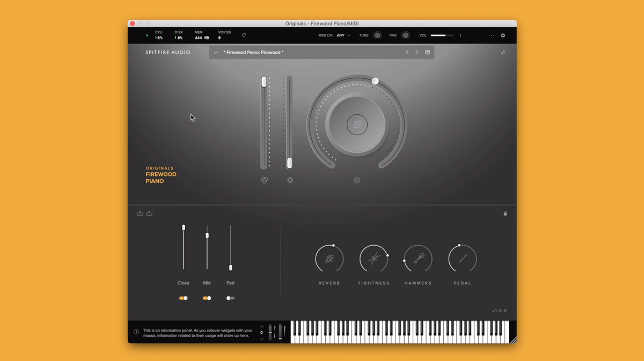Open the three-dot options menu in top bar
Image resolution: width=644 pixels, height=361 pixels.
tap(491, 35)
